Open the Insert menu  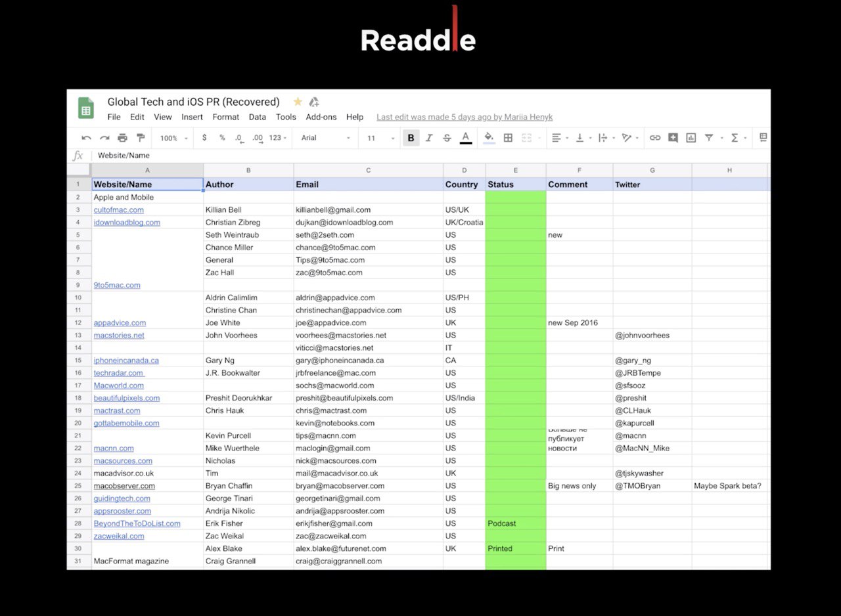(193, 117)
